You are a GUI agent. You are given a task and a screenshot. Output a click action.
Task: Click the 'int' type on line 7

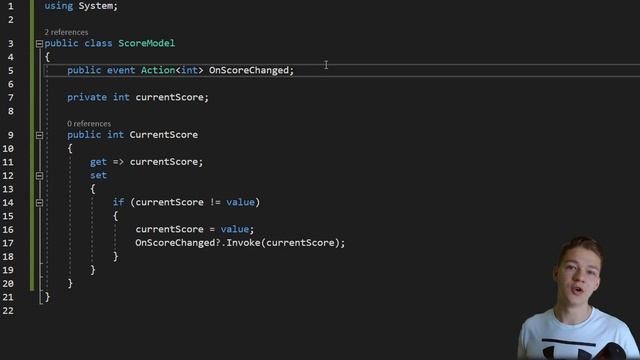(121, 97)
